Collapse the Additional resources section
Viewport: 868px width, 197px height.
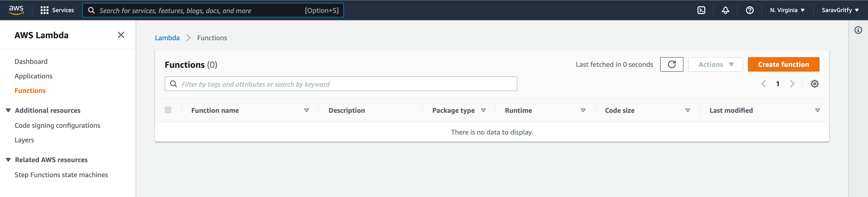pyautogui.click(x=8, y=110)
